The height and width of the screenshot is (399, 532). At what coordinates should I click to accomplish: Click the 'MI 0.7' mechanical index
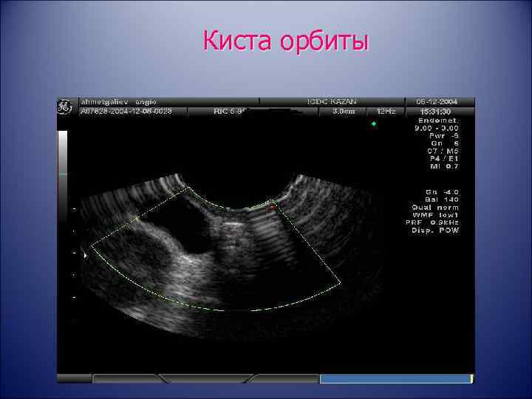(x=444, y=166)
